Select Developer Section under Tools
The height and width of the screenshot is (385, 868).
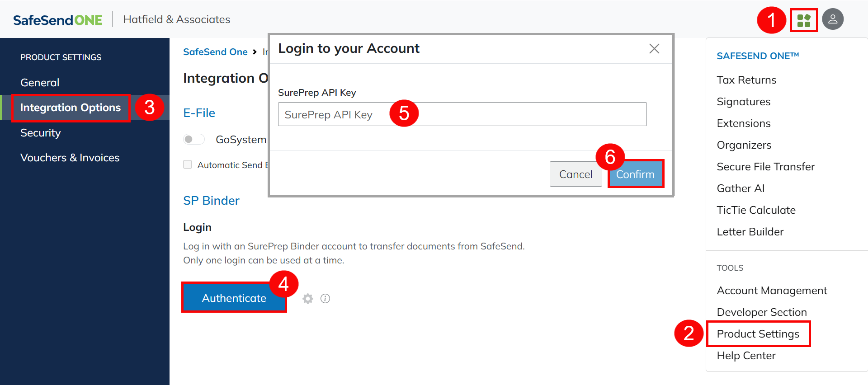[761, 312]
